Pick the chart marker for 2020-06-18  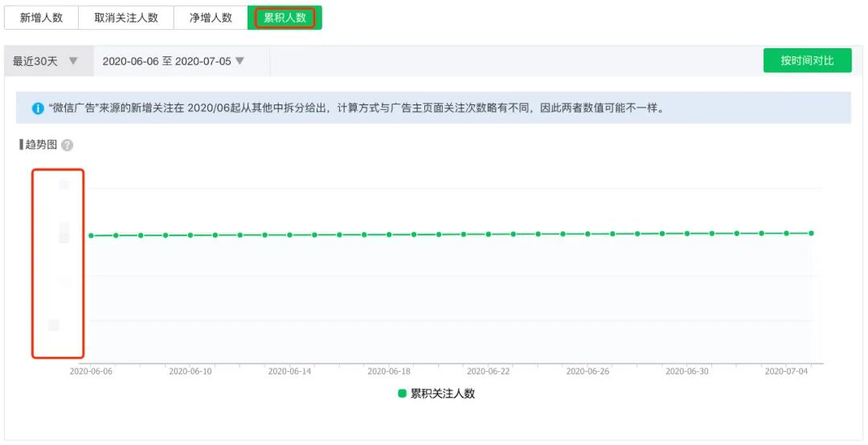[389, 235]
